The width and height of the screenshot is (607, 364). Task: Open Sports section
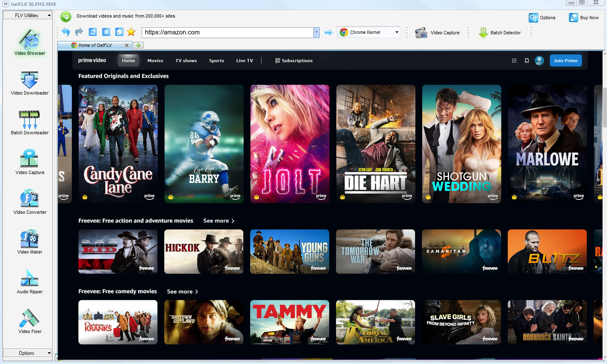(x=217, y=61)
